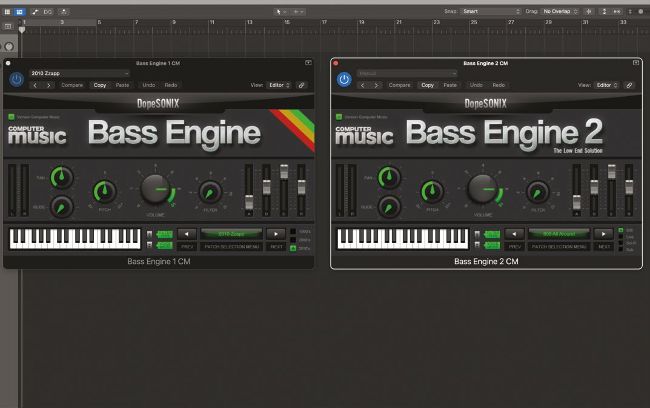This screenshot has width=650, height=408.
Task: Click PREV button in Bass Engine 1
Action: (187, 246)
